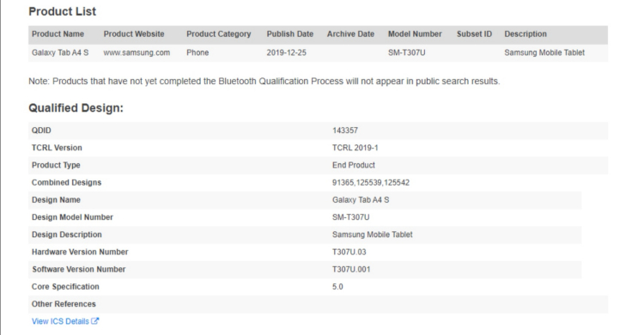The width and height of the screenshot is (644, 335).
Task: Click the QDID label
Action: coord(41,131)
